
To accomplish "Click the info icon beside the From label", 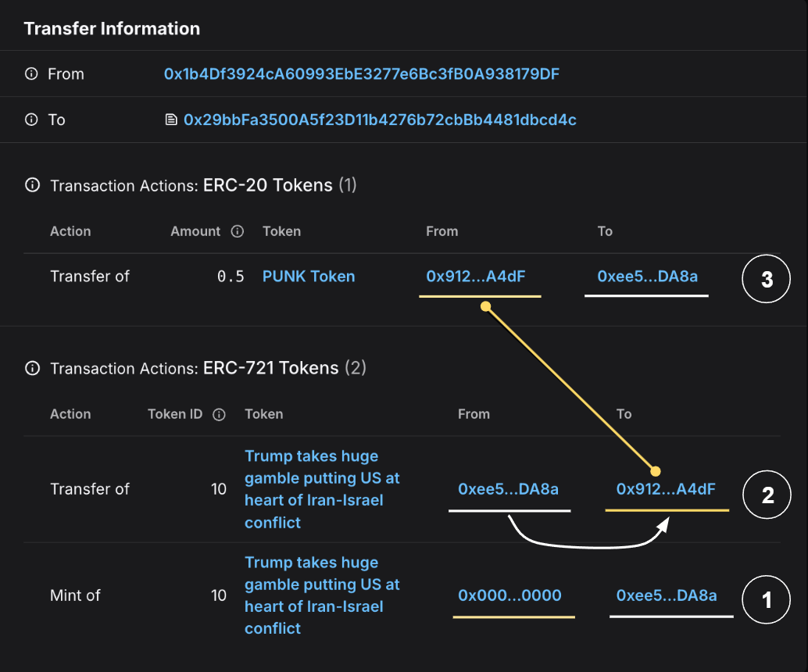I will pyautogui.click(x=31, y=74).
